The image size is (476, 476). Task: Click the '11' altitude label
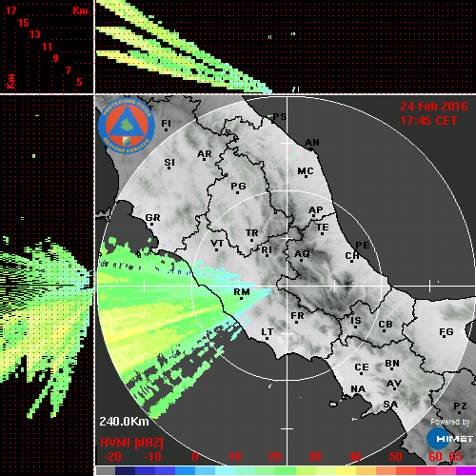coord(47,47)
